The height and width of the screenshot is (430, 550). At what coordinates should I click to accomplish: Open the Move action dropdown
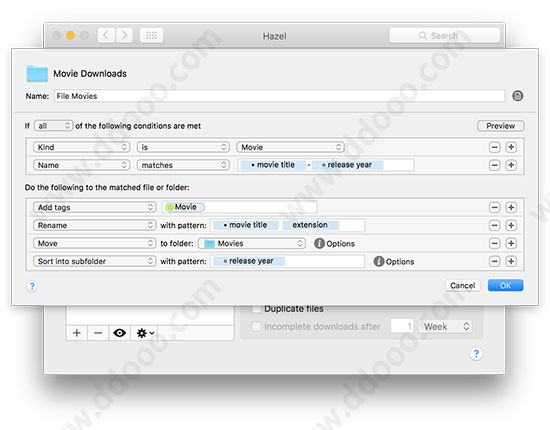94,243
